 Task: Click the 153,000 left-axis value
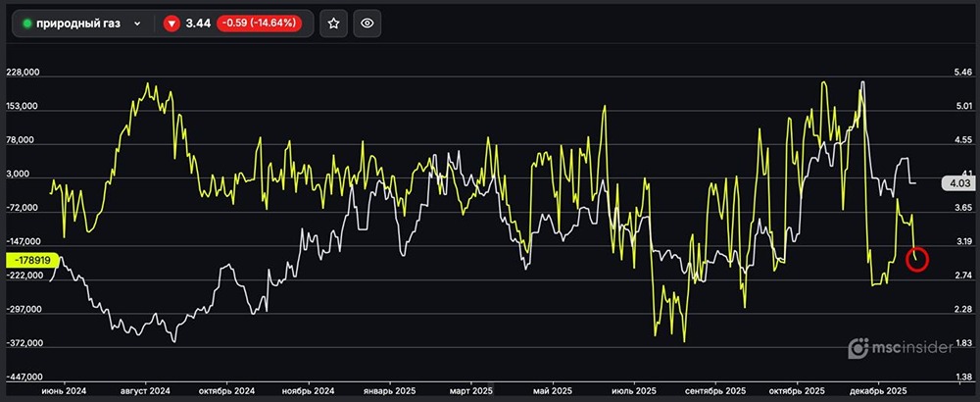tap(23, 106)
